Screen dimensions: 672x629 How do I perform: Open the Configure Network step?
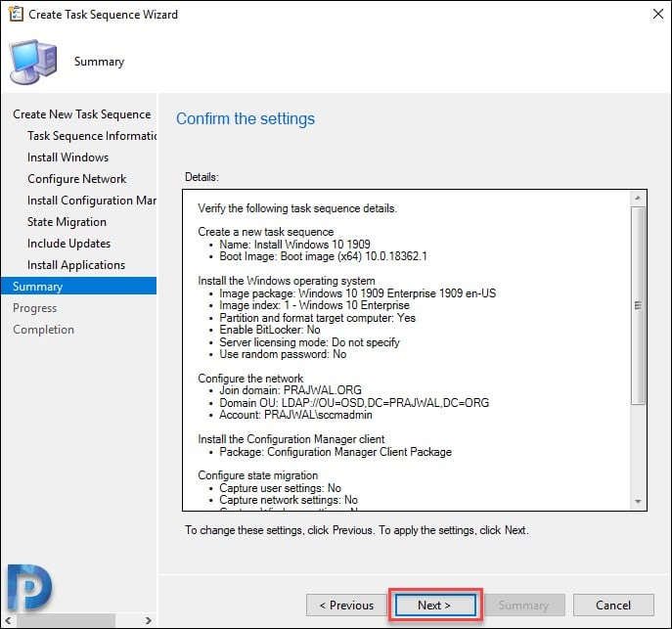click(x=77, y=179)
